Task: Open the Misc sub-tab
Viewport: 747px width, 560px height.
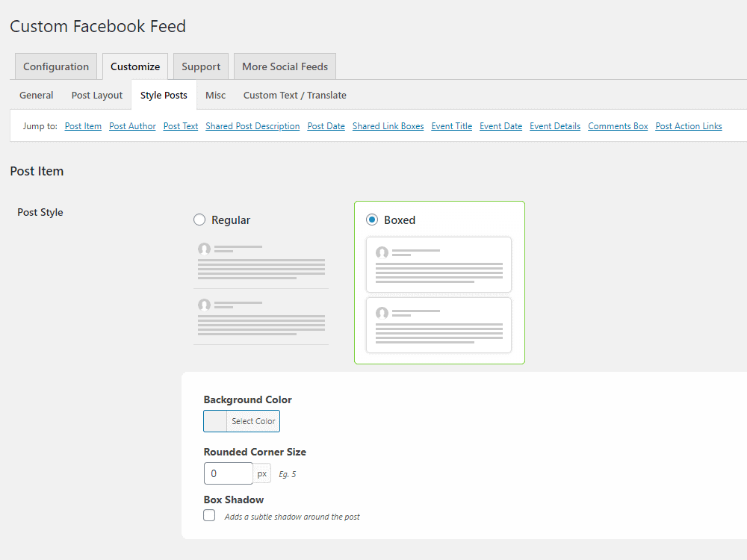Action: [x=215, y=96]
